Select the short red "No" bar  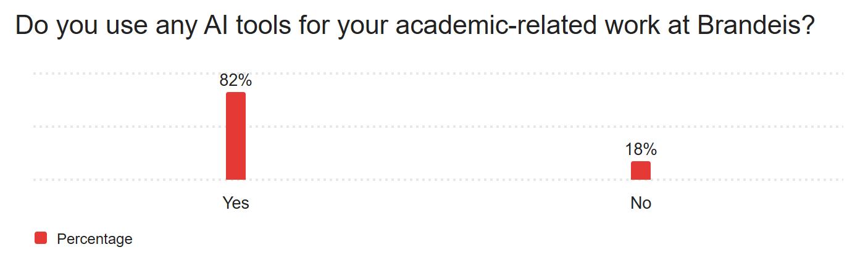[x=641, y=170]
